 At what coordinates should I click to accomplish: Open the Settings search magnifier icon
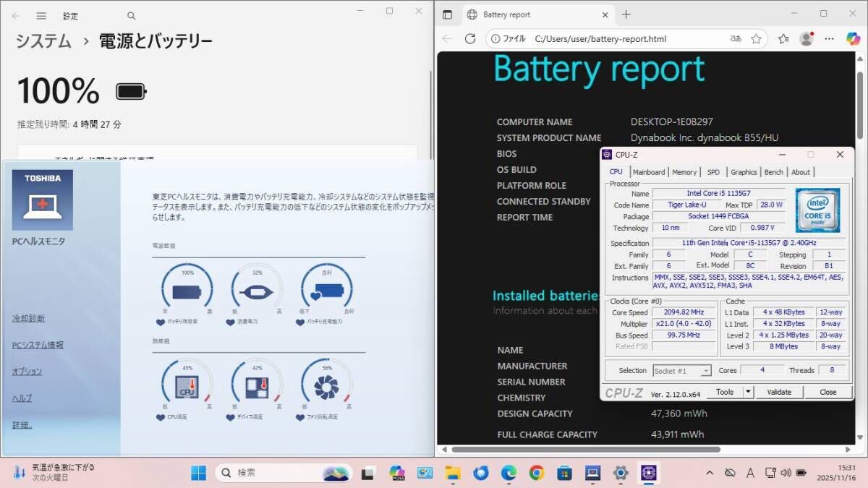(x=131, y=15)
